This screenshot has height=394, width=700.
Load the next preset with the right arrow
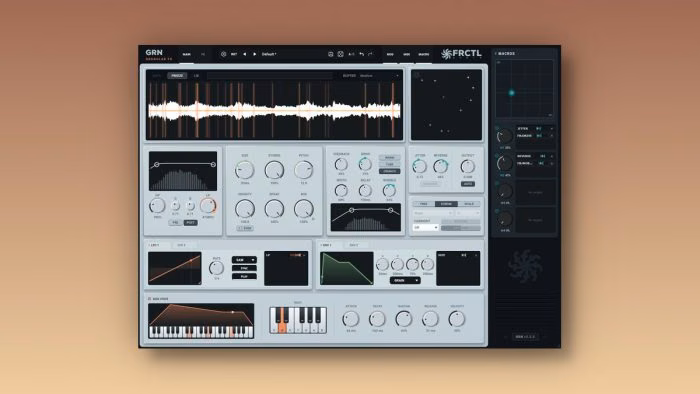pyautogui.click(x=255, y=54)
